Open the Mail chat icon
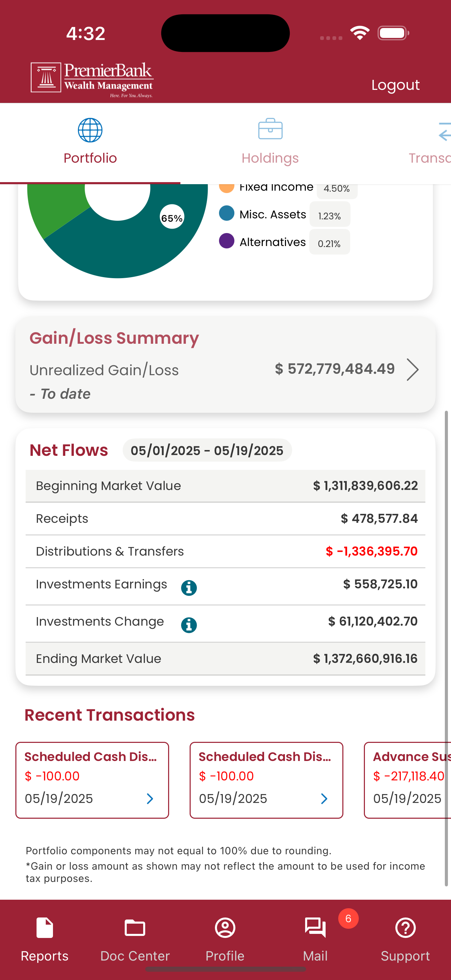 [x=315, y=928]
